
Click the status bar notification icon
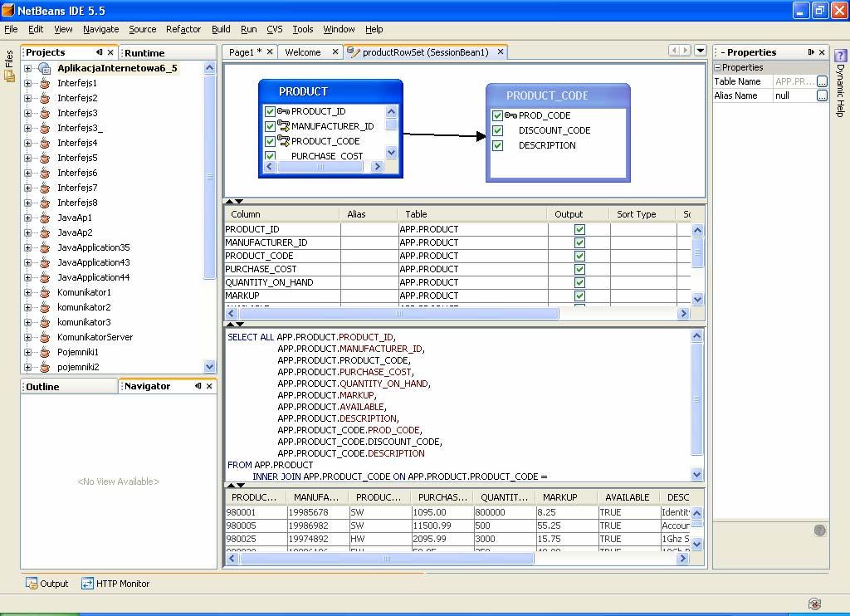coord(814,604)
